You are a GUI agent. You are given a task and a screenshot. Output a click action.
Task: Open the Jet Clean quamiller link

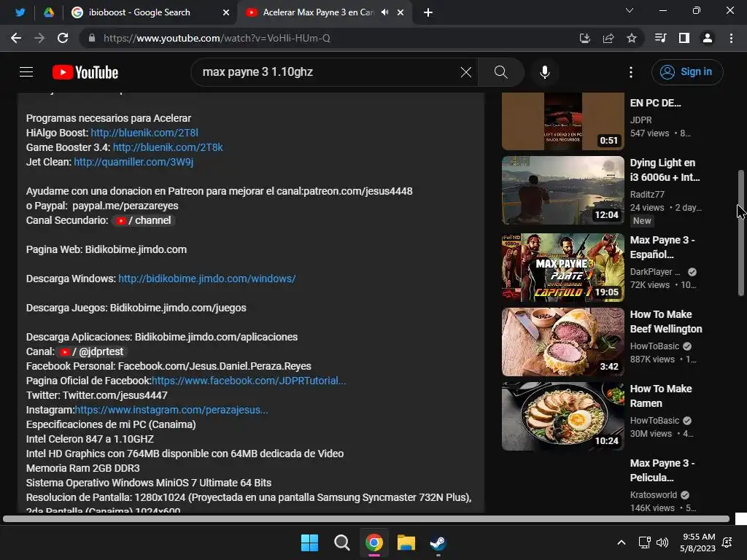click(x=133, y=162)
